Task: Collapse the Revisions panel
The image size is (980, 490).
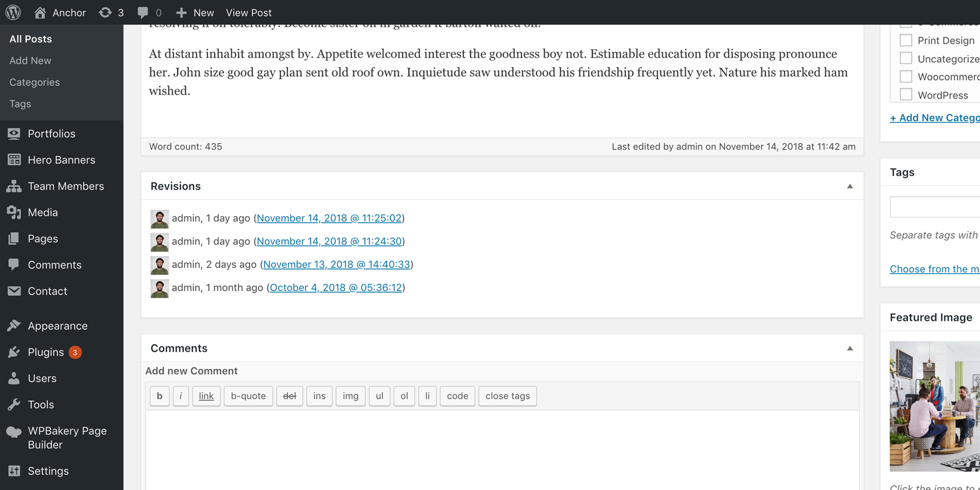Action: coord(849,186)
